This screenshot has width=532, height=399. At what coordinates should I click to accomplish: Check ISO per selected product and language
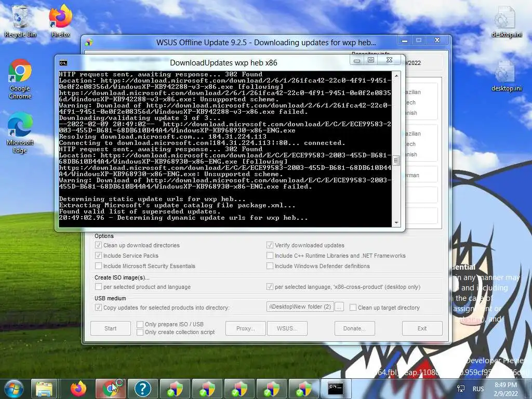pyautogui.click(x=98, y=287)
